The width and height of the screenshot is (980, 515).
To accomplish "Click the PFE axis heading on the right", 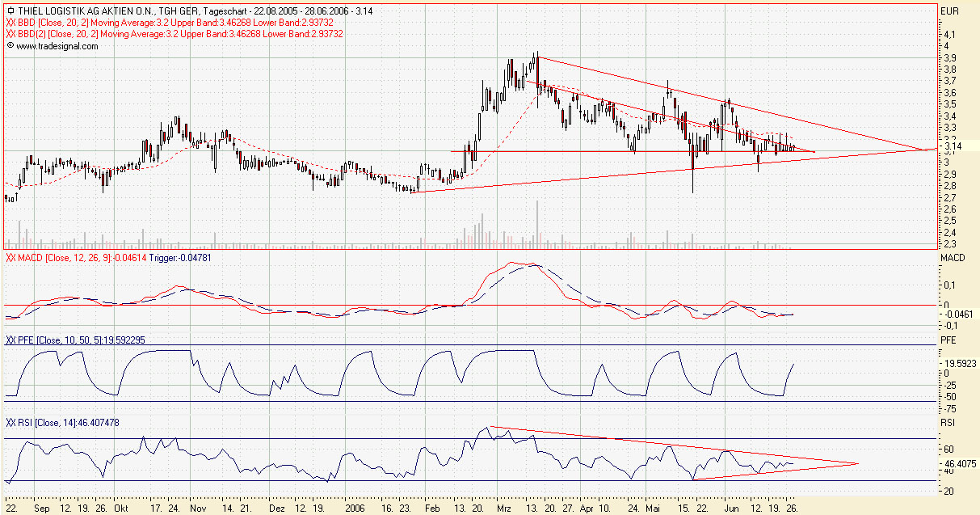I will (x=948, y=340).
